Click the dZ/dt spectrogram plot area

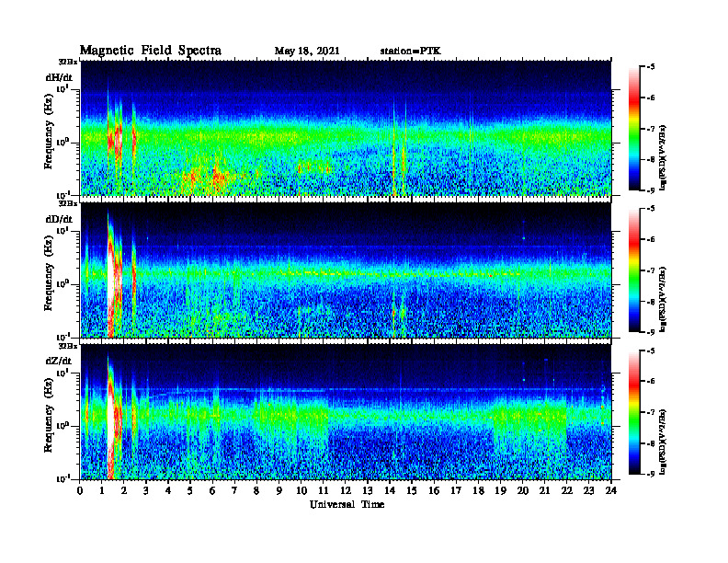pyautogui.click(x=346, y=412)
